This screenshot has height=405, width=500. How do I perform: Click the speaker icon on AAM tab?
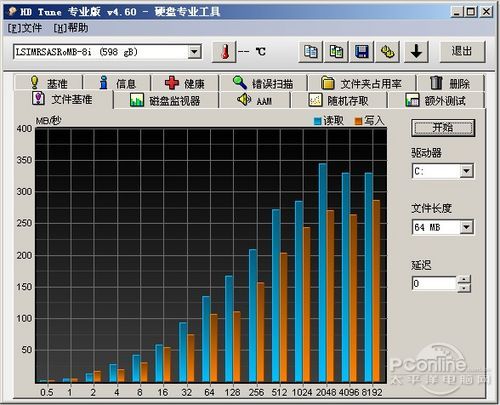tap(244, 99)
